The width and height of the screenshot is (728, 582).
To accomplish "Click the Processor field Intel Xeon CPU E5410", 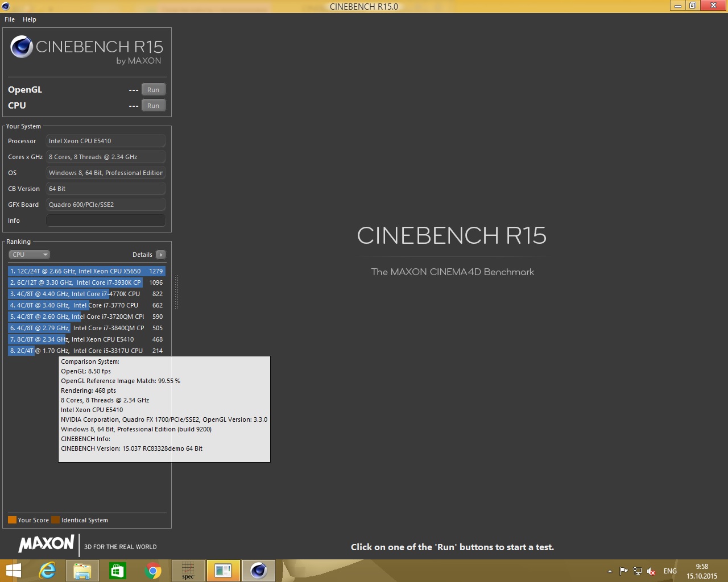I will point(106,141).
